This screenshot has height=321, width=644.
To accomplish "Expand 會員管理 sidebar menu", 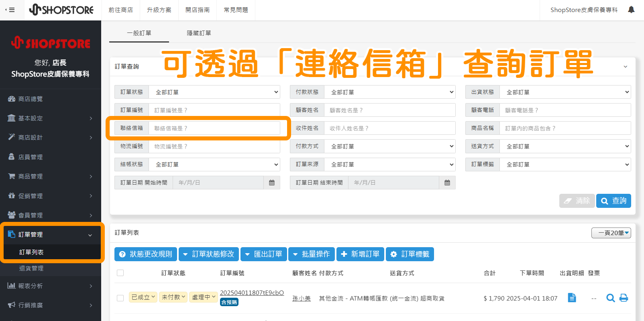I will [x=50, y=215].
